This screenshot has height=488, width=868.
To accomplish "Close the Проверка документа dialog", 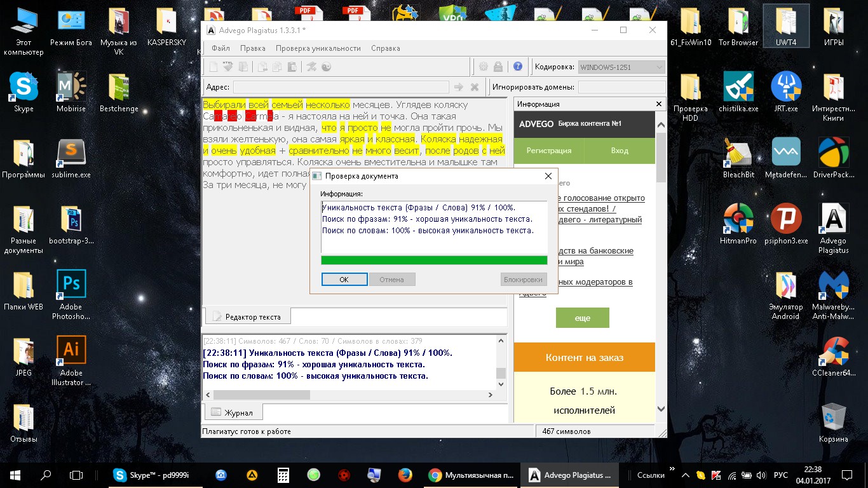I will tap(548, 176).
